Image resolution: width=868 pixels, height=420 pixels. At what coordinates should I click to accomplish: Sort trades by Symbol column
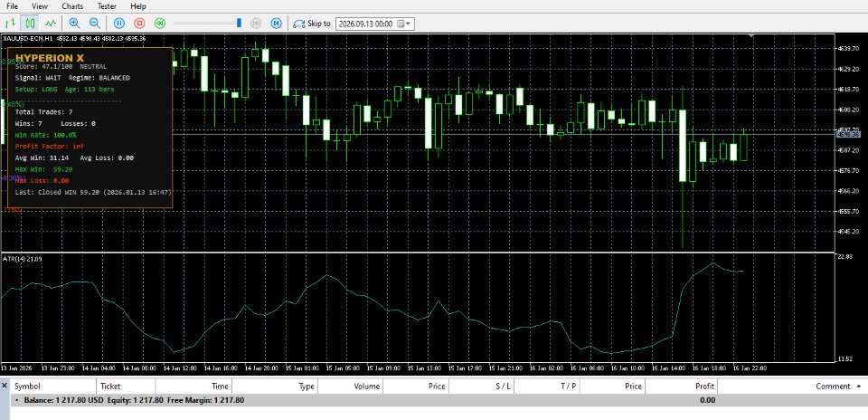pyautogui.click(x=53, y=387)
